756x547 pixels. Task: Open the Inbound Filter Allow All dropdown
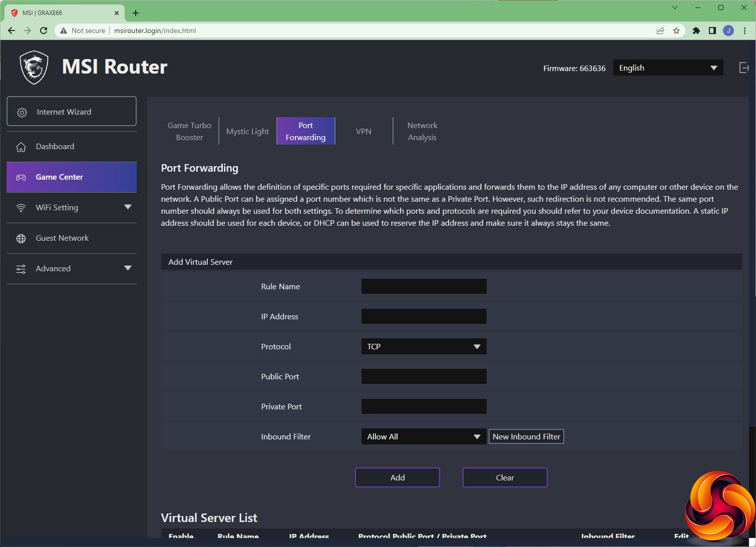point(424,436)
